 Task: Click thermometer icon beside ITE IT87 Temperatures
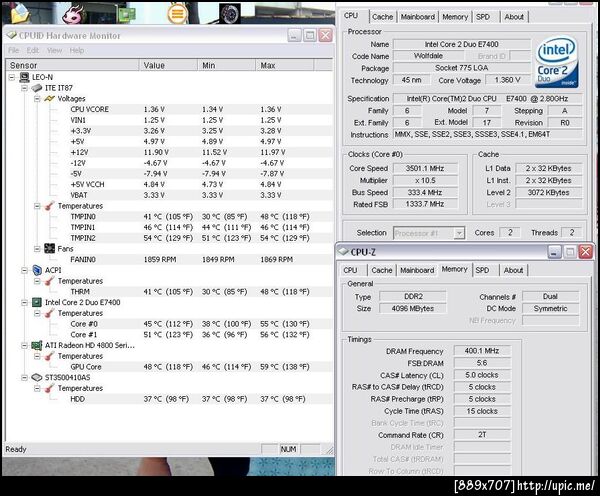pyautogui.click(x=49, y=206)
